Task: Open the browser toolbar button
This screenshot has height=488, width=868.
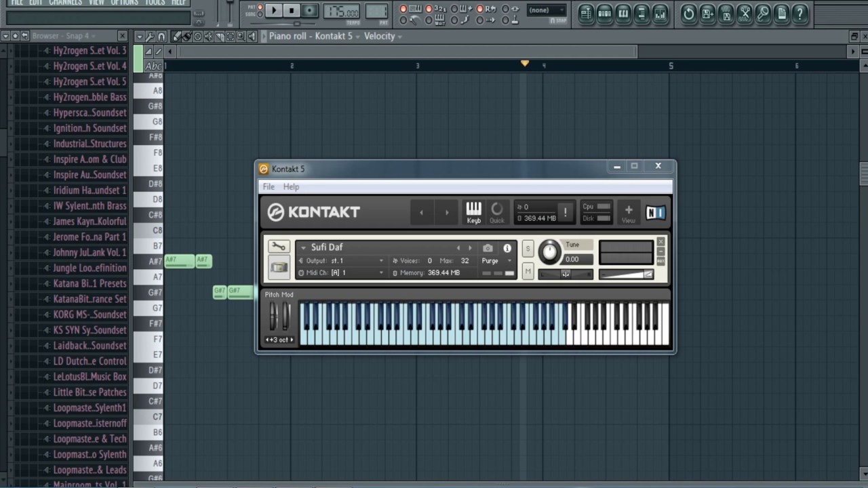Action: coord(642,14)
